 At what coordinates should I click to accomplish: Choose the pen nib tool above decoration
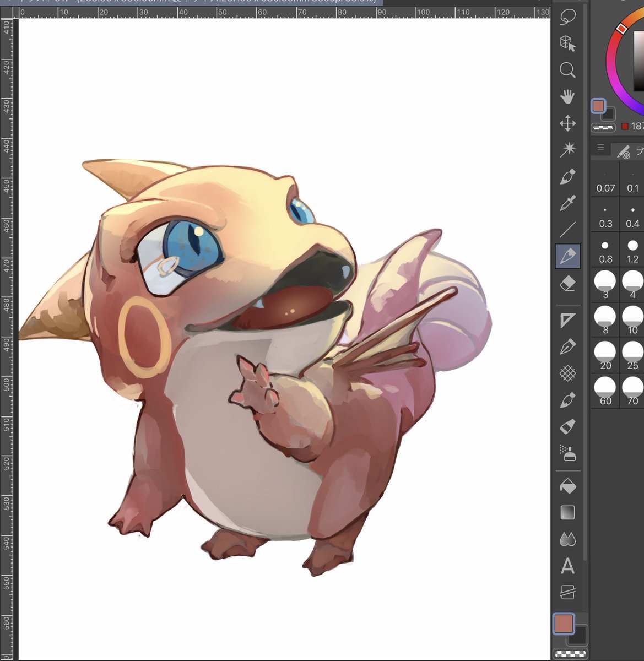567,347
